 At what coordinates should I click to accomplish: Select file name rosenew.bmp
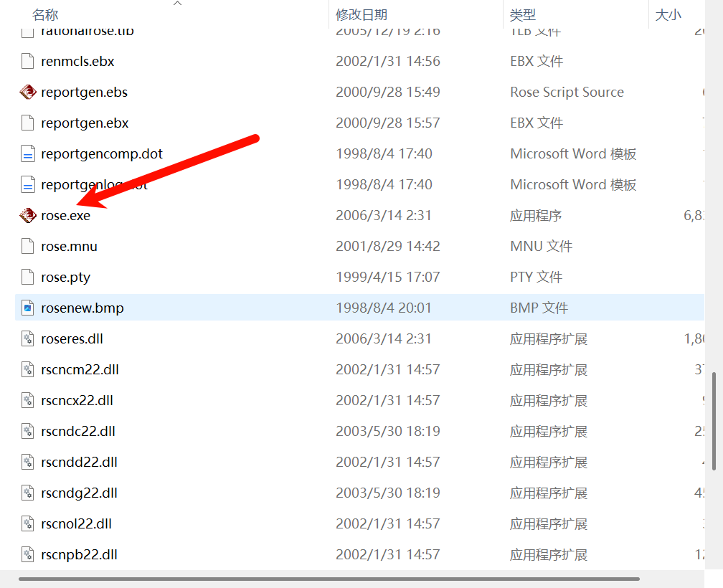click(x=82, y=308)
